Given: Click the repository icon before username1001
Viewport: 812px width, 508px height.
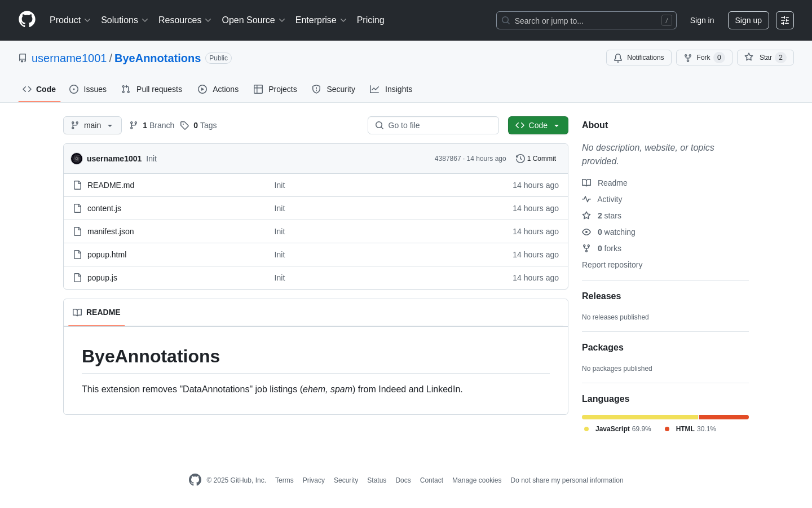Looking at the screenshot, I should coord(23,58).
